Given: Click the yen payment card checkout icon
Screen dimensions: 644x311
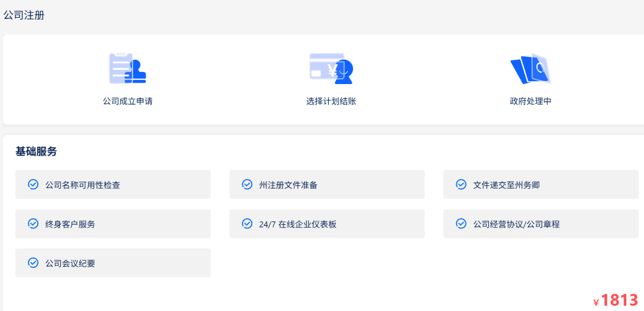Looking at the screenshot, I should pos(331,68).
